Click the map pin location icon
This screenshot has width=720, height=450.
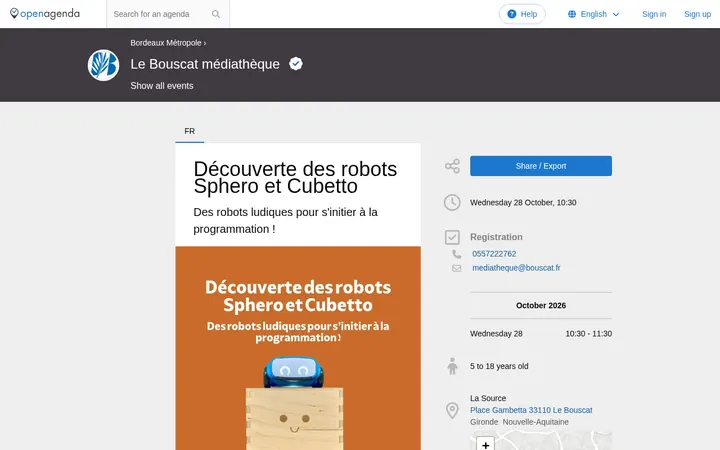[452, 410]
